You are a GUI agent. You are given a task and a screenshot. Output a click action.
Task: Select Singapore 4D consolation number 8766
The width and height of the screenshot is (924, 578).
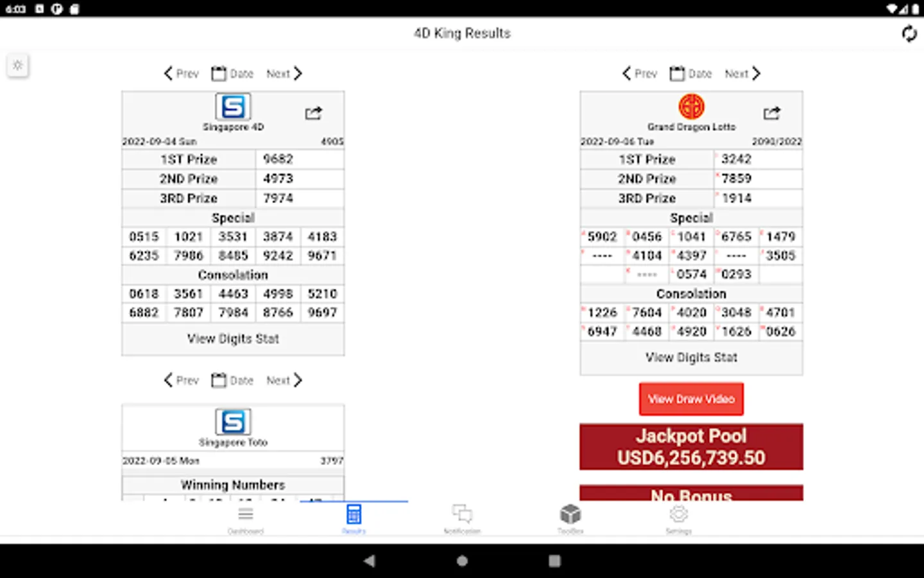[x=278, y=313]
